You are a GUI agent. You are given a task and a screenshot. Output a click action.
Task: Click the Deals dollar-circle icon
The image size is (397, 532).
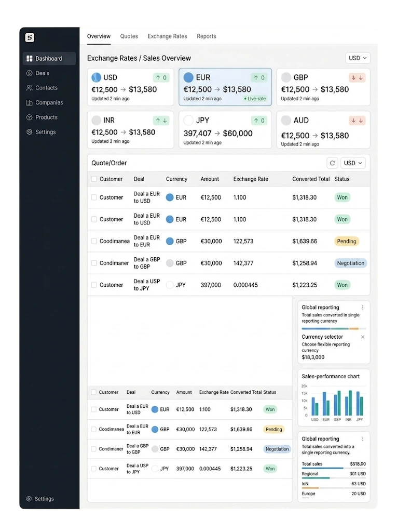click(x=30, y=73)
